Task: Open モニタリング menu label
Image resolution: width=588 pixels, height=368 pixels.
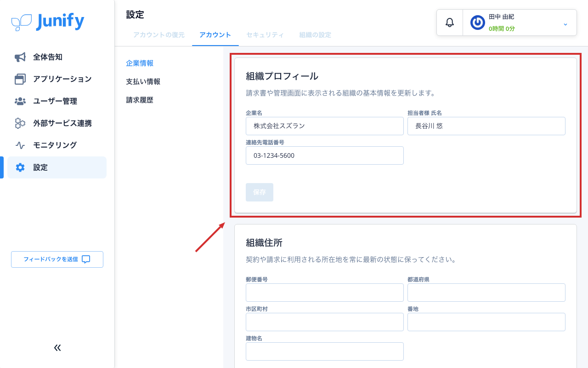Action: click(55, 145)
